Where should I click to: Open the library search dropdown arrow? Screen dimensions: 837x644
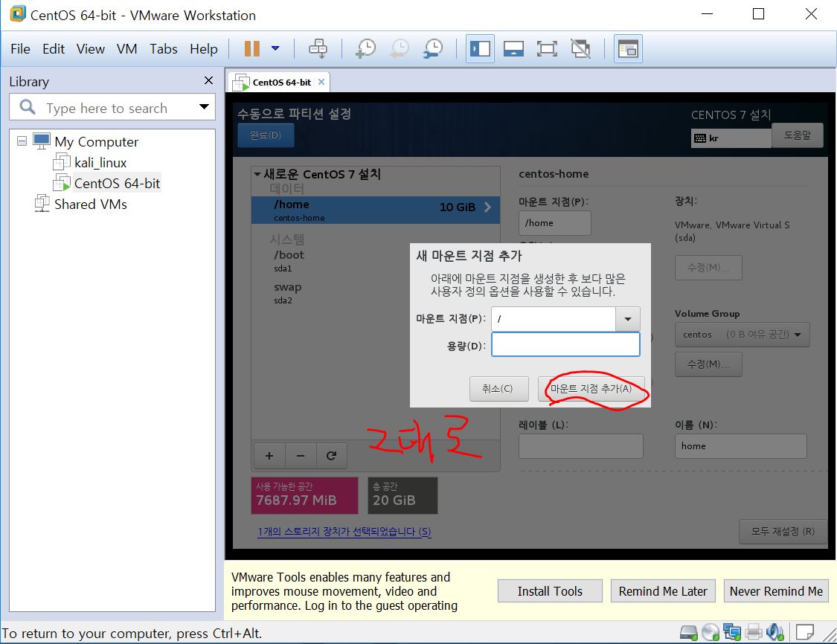pos(204,106)
